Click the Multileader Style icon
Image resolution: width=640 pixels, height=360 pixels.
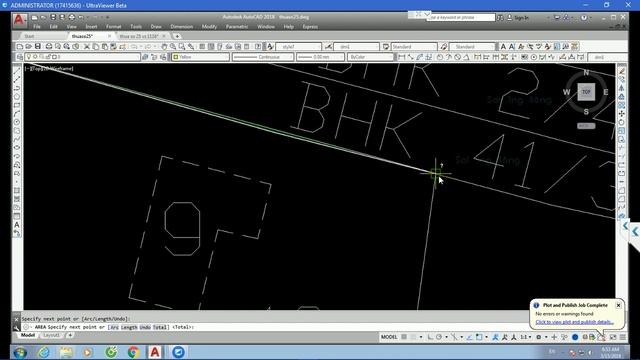point(444,47)
